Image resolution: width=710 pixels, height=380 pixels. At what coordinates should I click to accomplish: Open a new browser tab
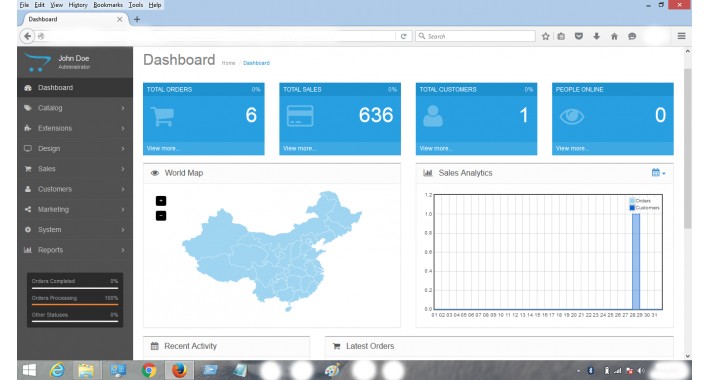137,19
